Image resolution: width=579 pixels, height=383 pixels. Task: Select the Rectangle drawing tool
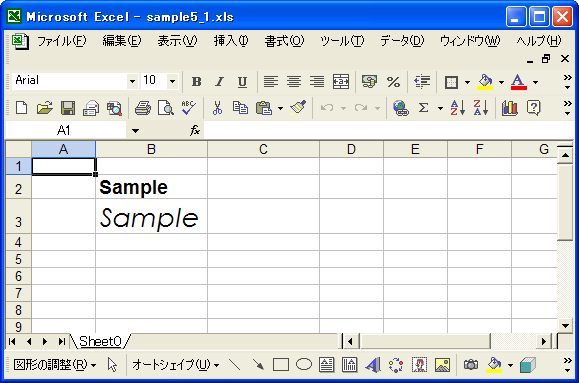[281, 365]
